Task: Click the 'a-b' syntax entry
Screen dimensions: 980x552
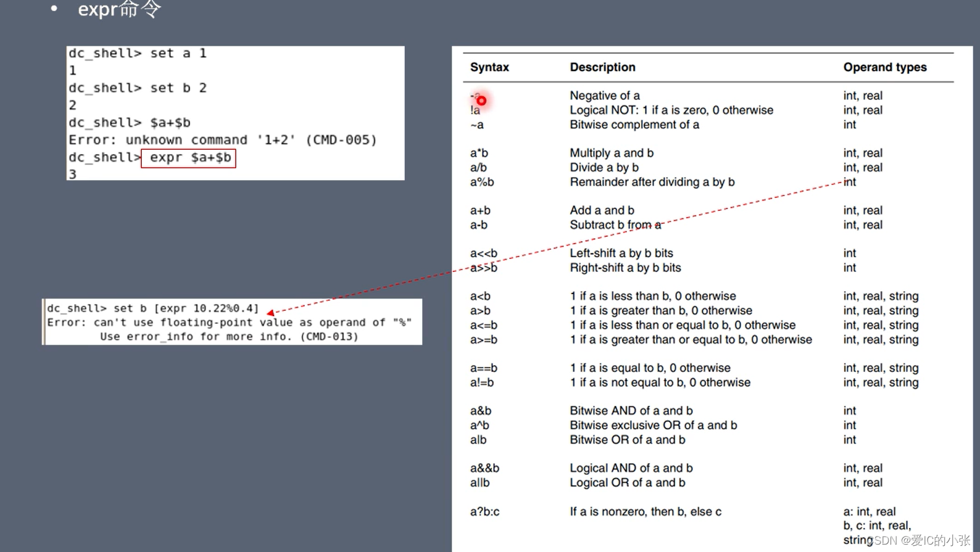Action: pos(479,225)
